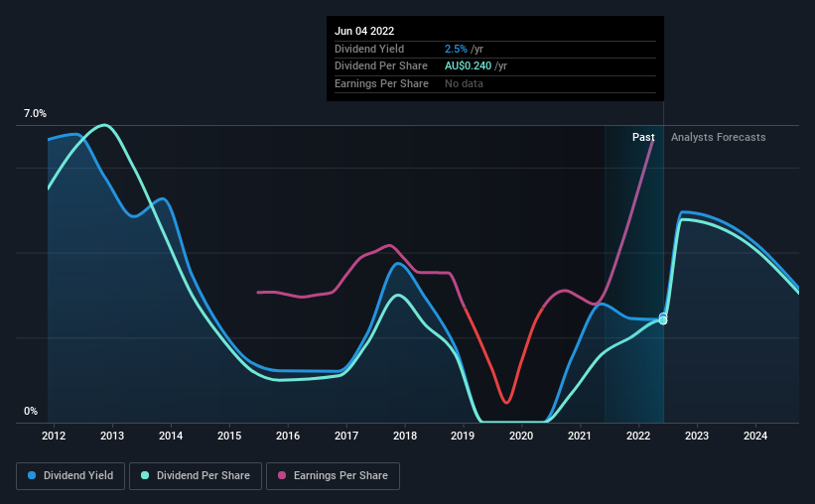
Task: Click the Analysts Forecasts label
Action: tap(719, 137)
